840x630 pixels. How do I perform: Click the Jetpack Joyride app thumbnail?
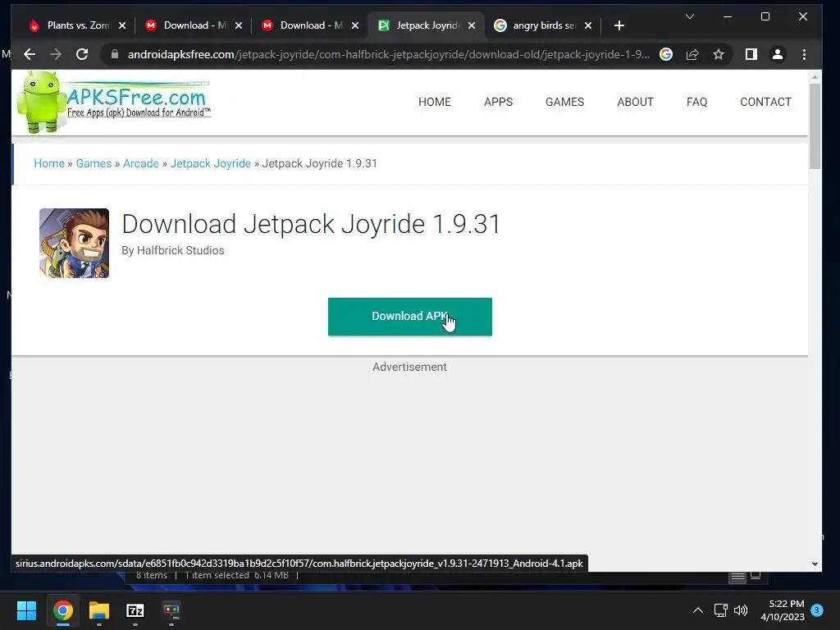[x=74, y=243]
